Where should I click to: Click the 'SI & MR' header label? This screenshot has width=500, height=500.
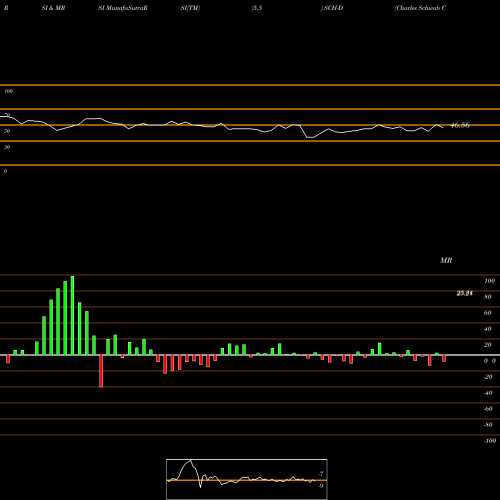click(x=53, y=8)
